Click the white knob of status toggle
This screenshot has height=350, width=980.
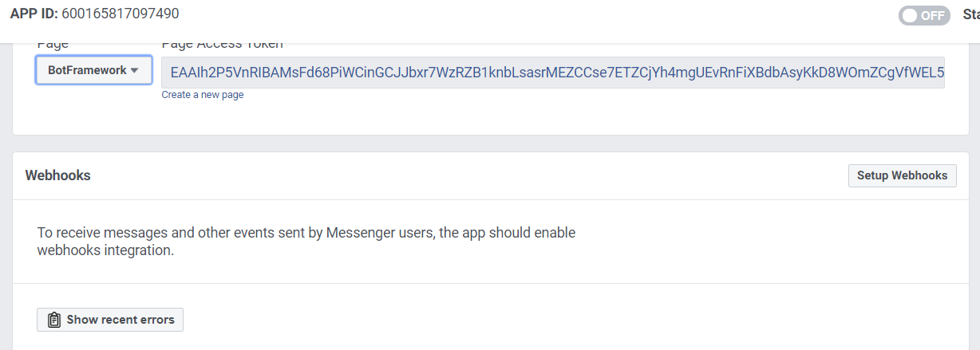[x=909, y=15]
